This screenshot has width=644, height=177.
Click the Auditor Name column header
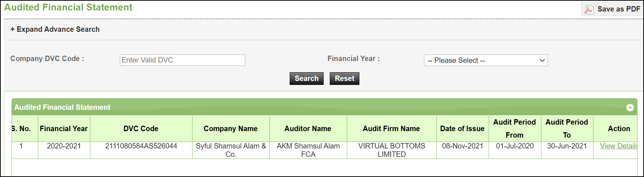click(x=308, y=129)
